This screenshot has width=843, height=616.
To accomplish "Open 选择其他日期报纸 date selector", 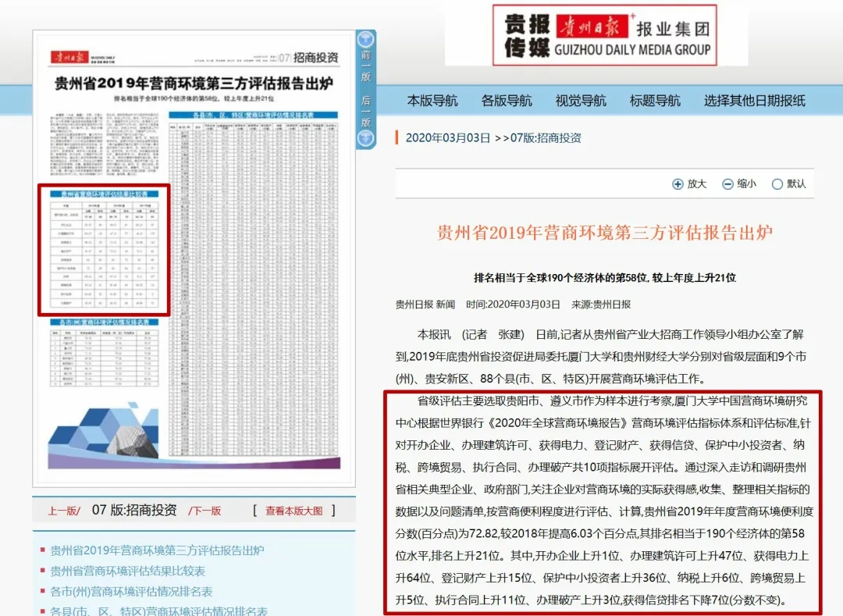I will [x=754, y=101].
